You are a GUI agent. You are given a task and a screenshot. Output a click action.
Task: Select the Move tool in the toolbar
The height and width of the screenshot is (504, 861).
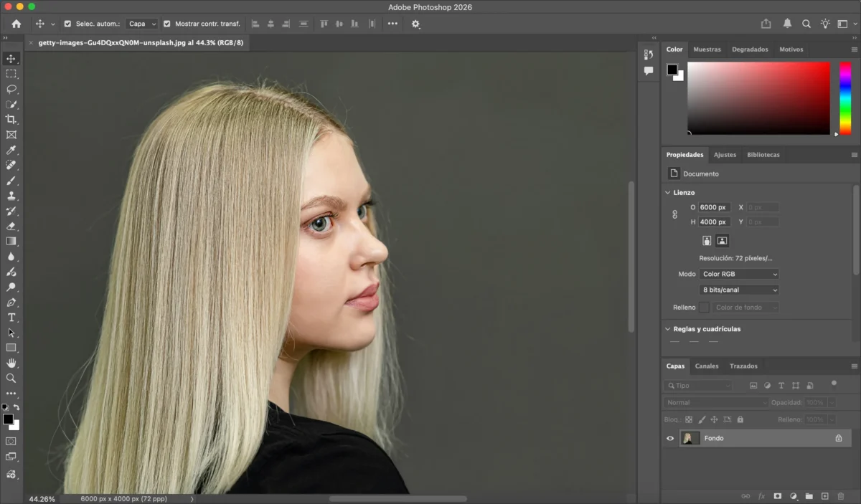pyautogui.click(x=11, y=59)
